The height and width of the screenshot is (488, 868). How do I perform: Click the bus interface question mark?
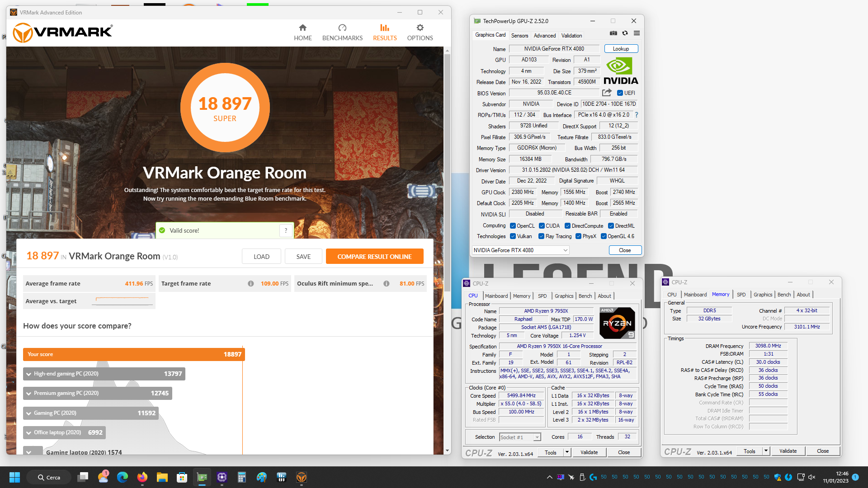tap(637, 115)
